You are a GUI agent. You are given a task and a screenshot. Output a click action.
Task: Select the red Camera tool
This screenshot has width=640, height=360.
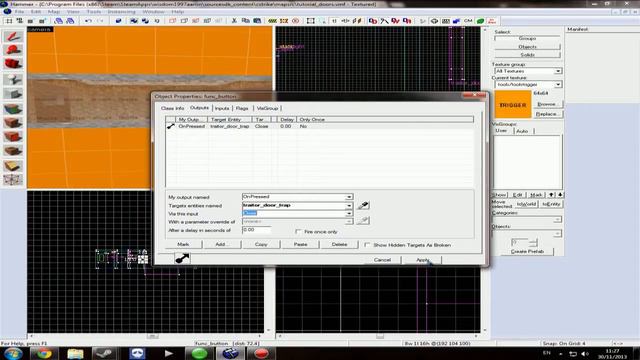point(13,64)
